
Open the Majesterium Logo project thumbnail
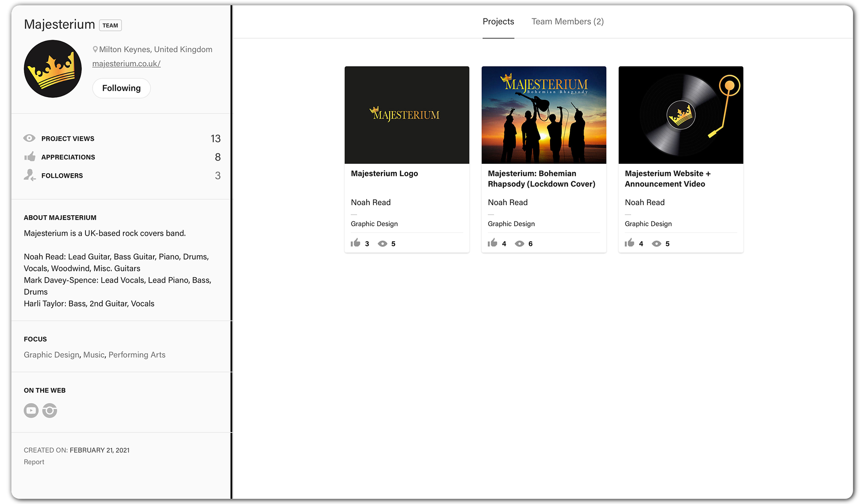click(x=407, y=115)
